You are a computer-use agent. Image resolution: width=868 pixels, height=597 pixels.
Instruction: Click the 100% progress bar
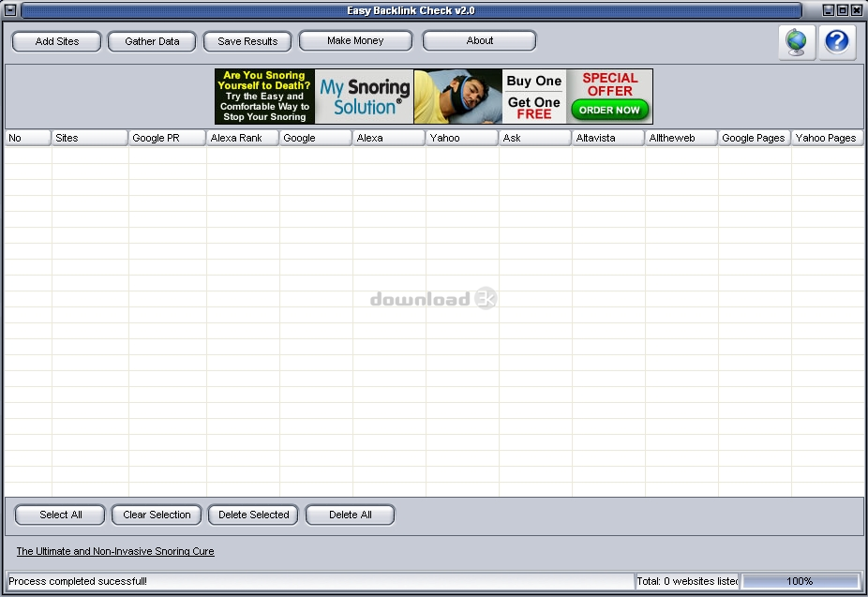(801, 581)
